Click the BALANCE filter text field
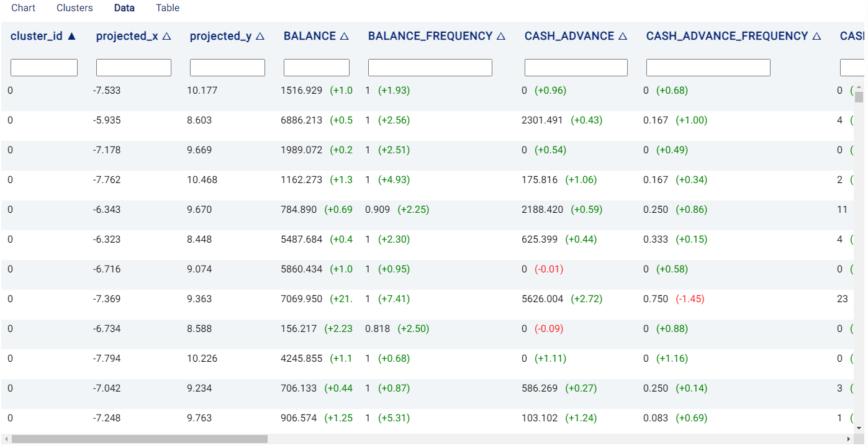The image size is (868, 448). point(317,68)
